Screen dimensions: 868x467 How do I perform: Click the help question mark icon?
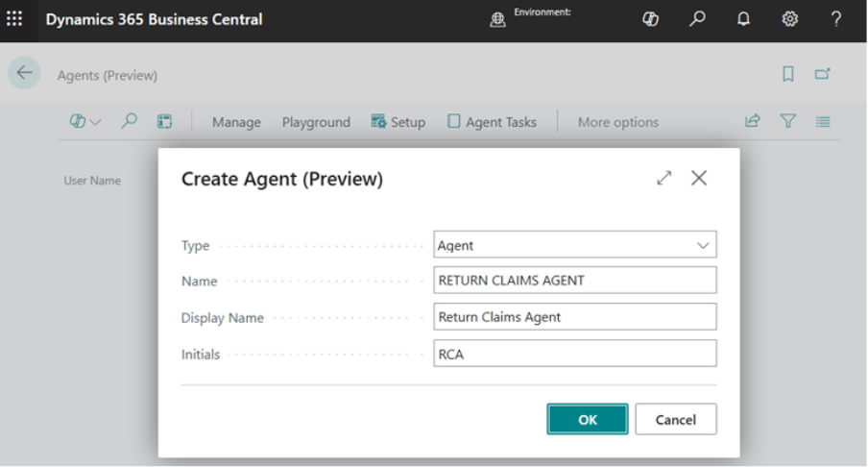click(x=835, y=19)
